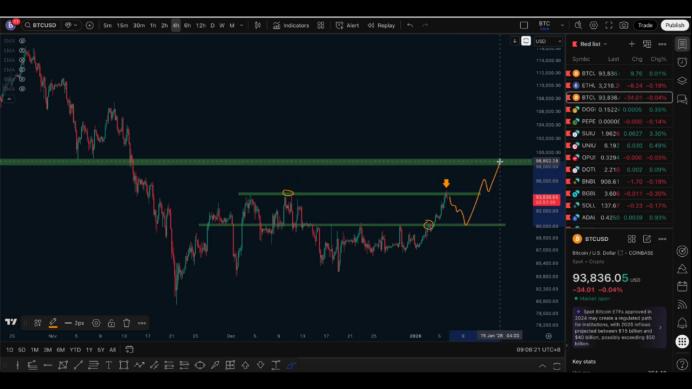Screen dimensions: 692x389
Task: Add symbol to watchlist with plus icon
Action: 632,44
